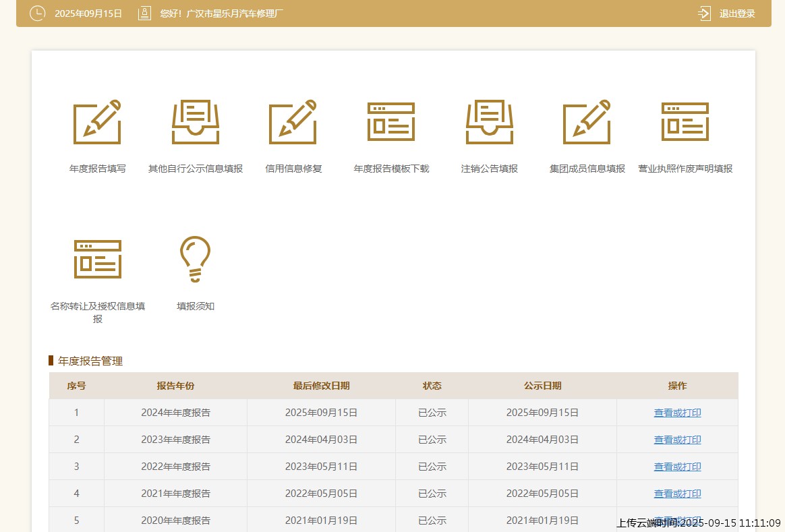The image size is (785, 532).
Task: Click 已公示 status in 2024 report row
Action: [x=432, y=413]
